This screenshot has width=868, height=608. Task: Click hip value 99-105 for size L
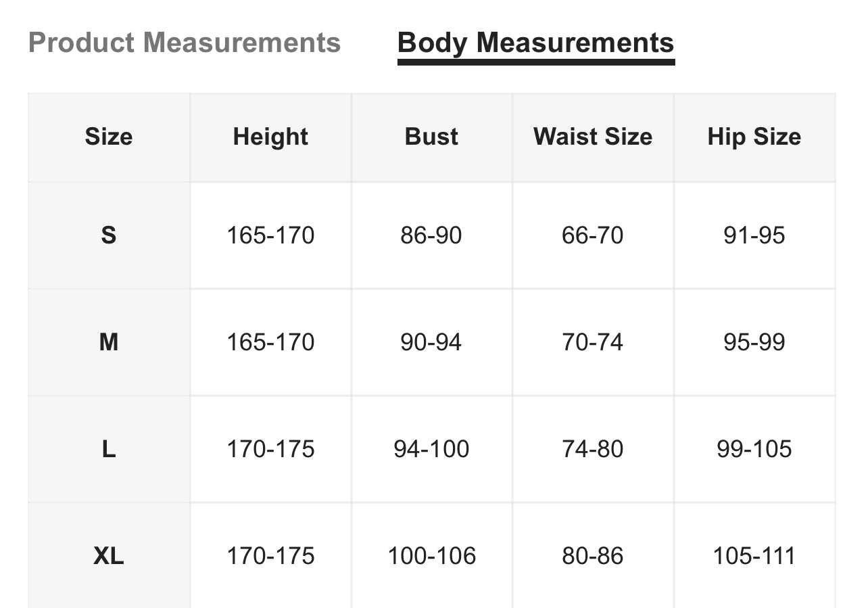(x=754, y=449)
